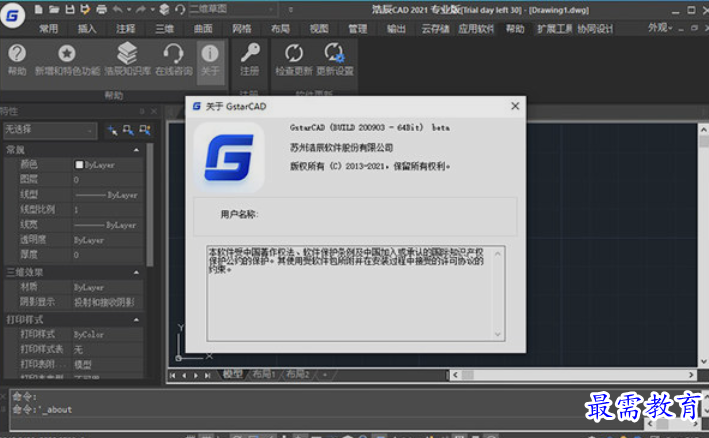Click the select objects icon in properties panel
Screen dimensions: 709x438
(128, 131)
